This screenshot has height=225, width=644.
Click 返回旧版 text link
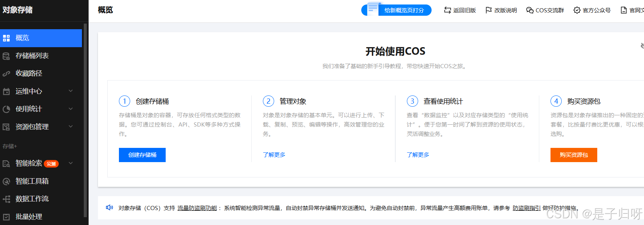464,10
